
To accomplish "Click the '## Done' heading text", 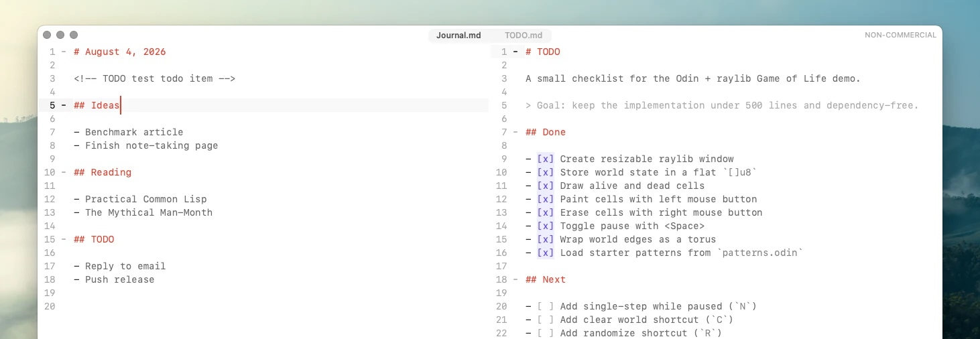I will (546, 132).
